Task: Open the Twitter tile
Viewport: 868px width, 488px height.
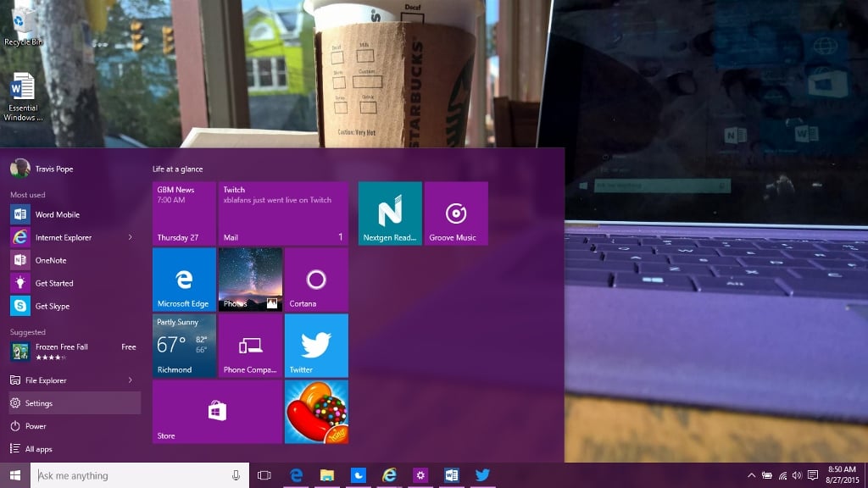Action: tap(317, 346)
